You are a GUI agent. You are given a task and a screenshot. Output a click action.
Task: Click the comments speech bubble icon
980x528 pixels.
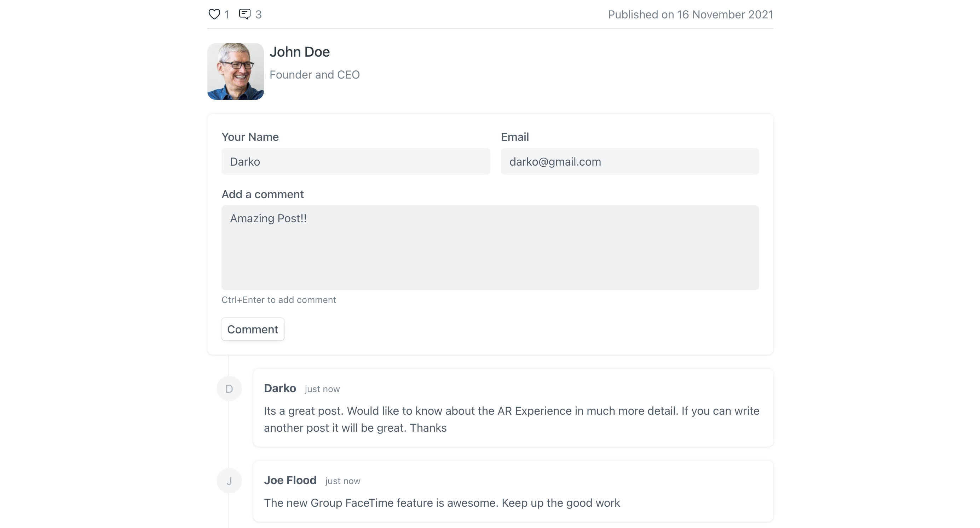pyautogui.click(x=244, y=14)
